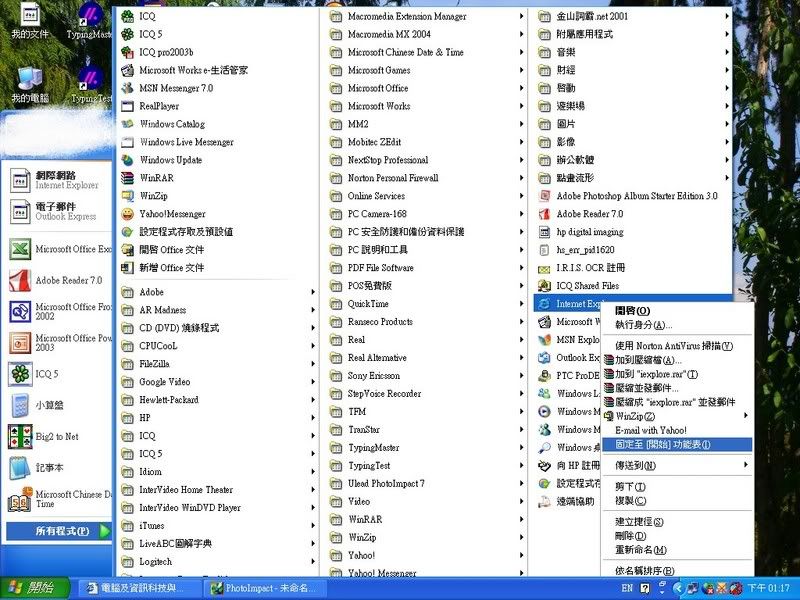Switch to the PhotoImpact - 未命名 taskbar button
800x600 pixels.
pos(264,588)
